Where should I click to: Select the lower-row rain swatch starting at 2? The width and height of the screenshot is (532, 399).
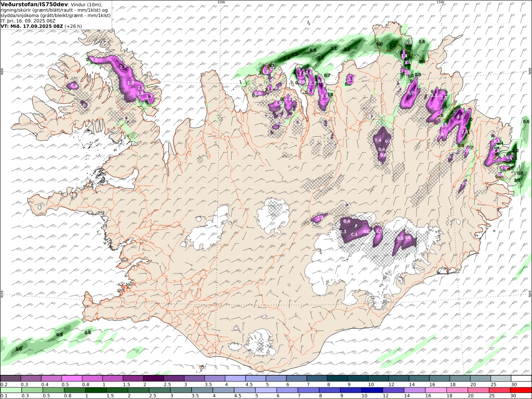[x=139, y=390]
